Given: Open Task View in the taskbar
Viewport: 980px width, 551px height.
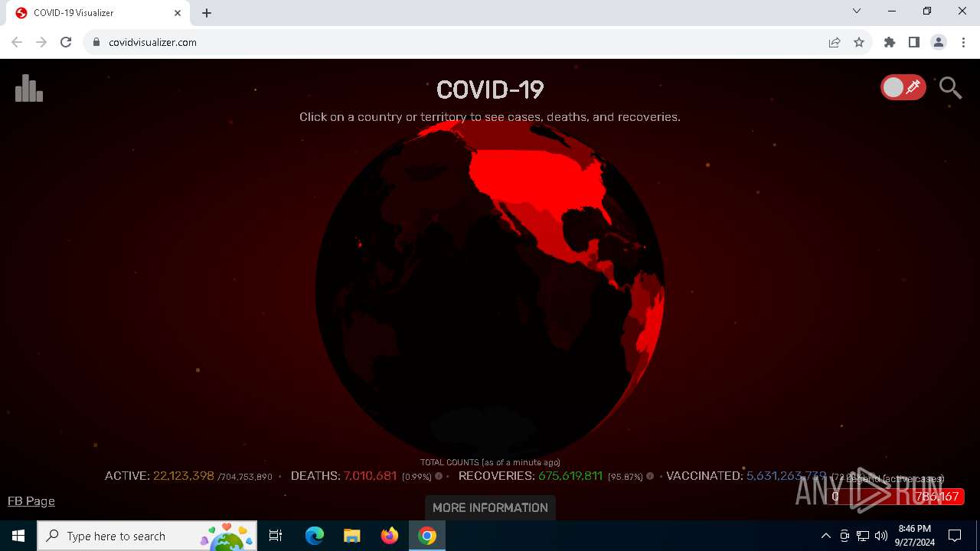Looking at the screenshot, I should pyautogui.click(x=276, y=536).
